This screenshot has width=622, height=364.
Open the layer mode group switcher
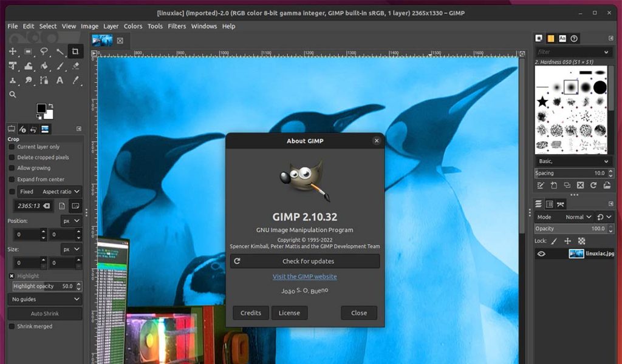click(604, 217)
